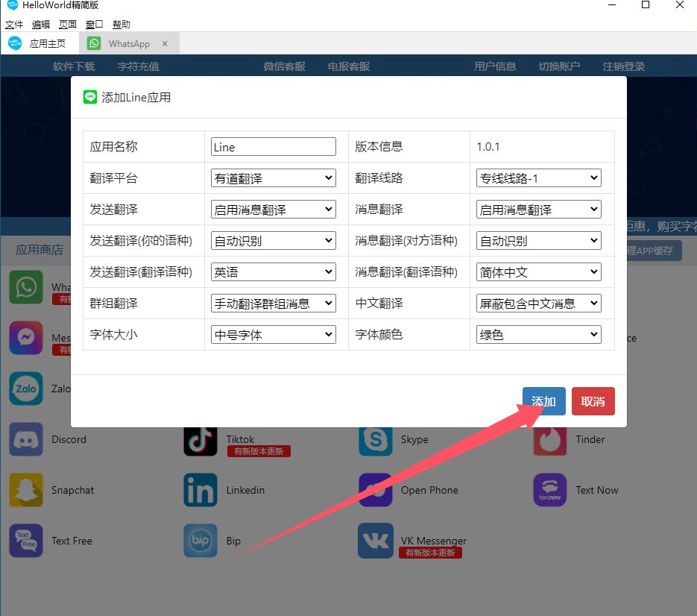Open the 翻译平台 dropdown
Viewport: 697px width, 616px height.
pos(274,178)
